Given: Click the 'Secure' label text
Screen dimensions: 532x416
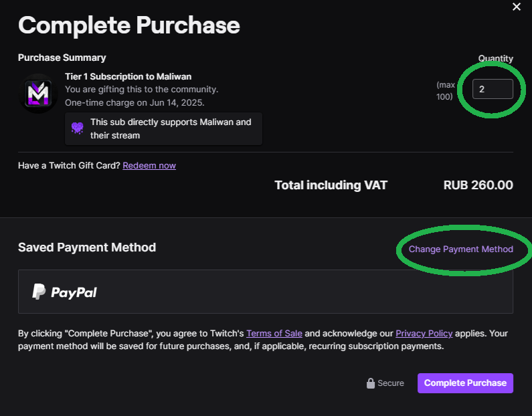Looking at the screenshot, I should [391, 383].
